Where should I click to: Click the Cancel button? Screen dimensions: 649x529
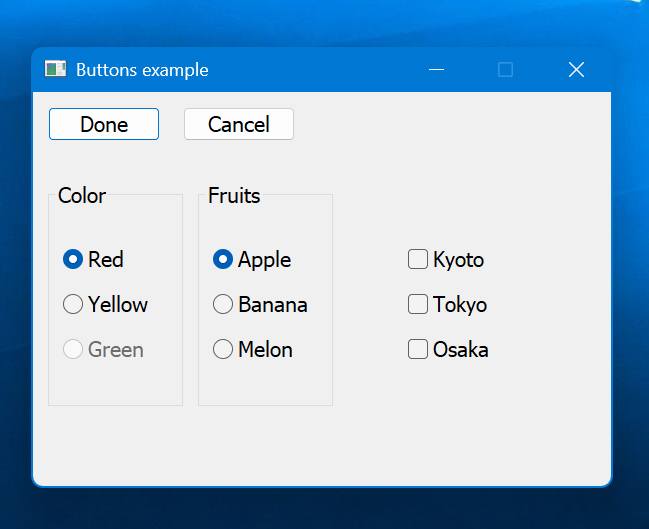239,124
